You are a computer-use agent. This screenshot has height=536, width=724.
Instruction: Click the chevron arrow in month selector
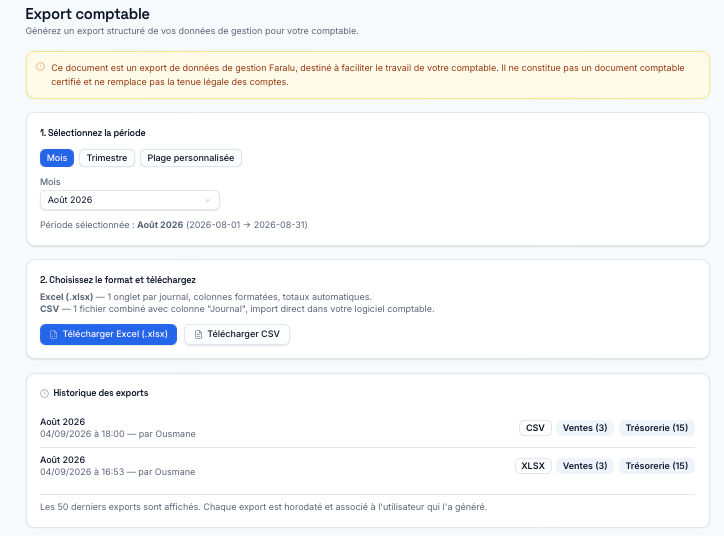[207, 200]
